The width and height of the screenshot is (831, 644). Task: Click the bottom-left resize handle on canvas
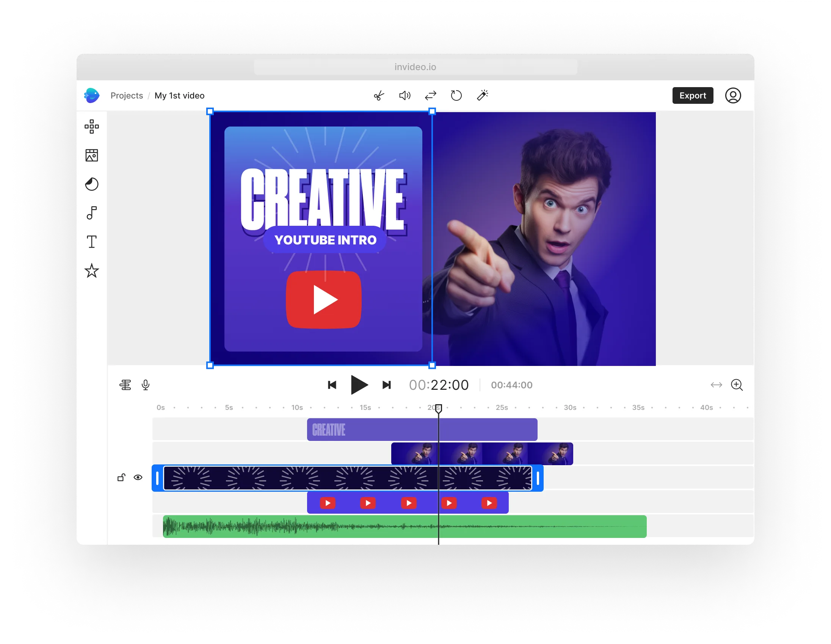[210, 366]
